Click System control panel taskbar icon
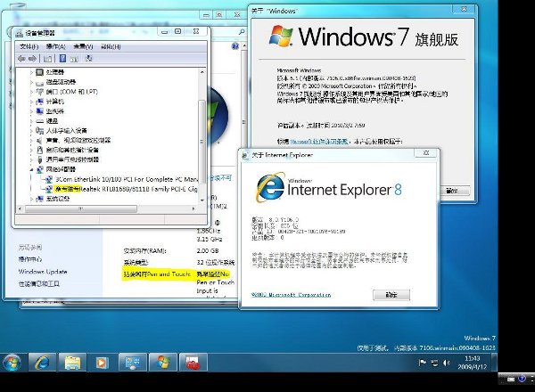The image size is (535, 392). [x=133, y=362]
